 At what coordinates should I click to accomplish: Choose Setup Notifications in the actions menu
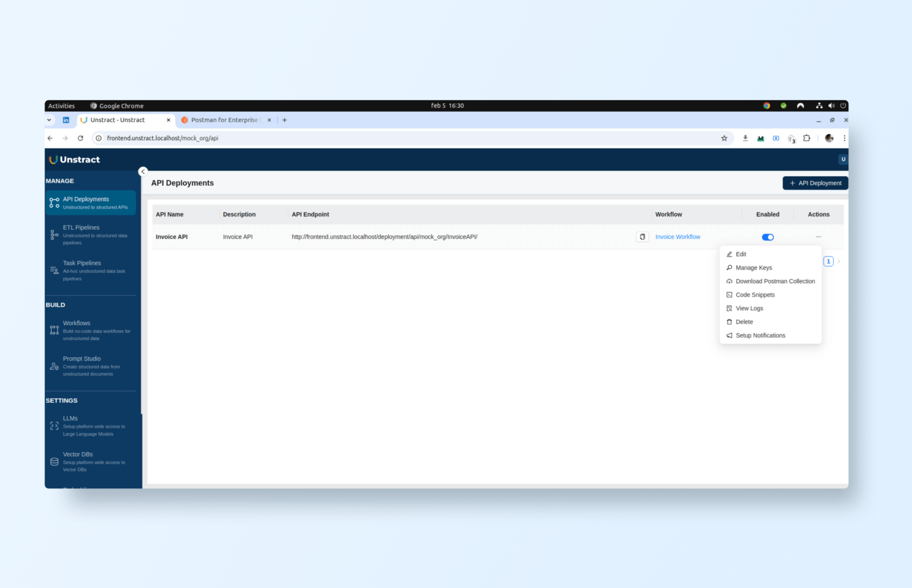[x=760, y=335]
